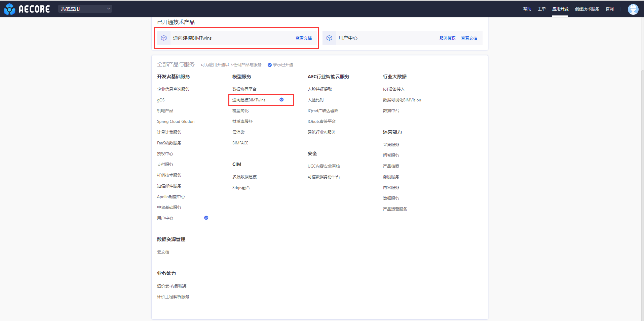The height and width of the screenshot is (321, 644).
Task: Click the 表示已开通 legend check icon
Action: [x=270, y=65]
